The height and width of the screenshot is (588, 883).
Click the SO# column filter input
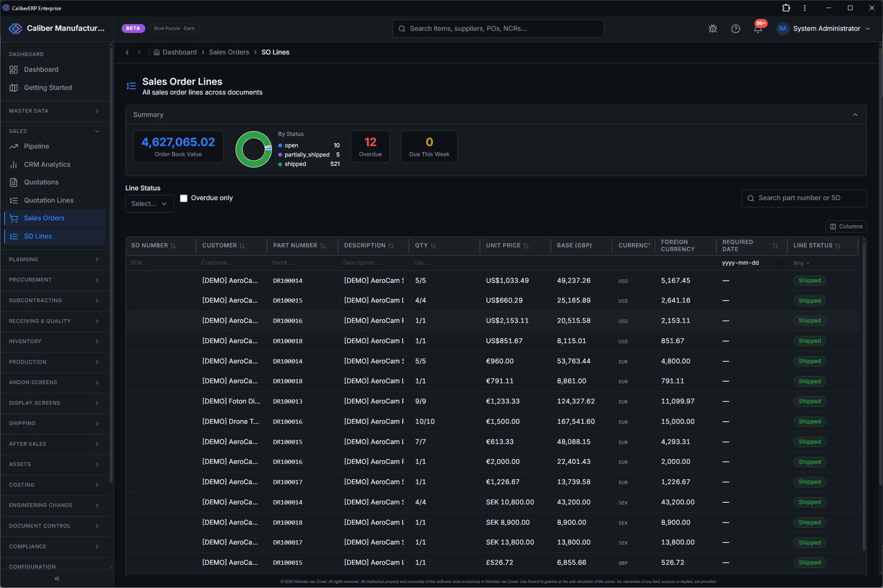160,263
